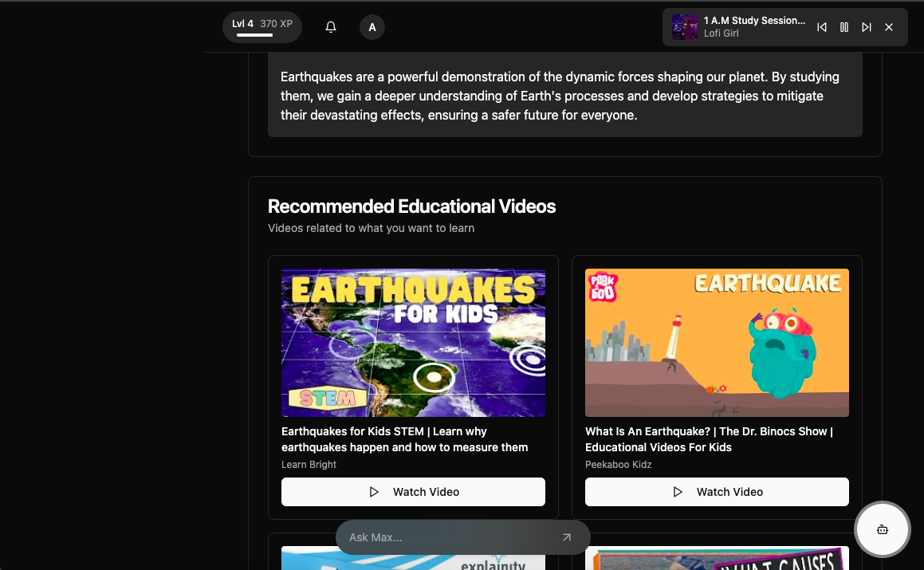Click play icon on Peekaboo Kidz Watch Video
This screenshot has width=924, height=570.
click(678, 492)
